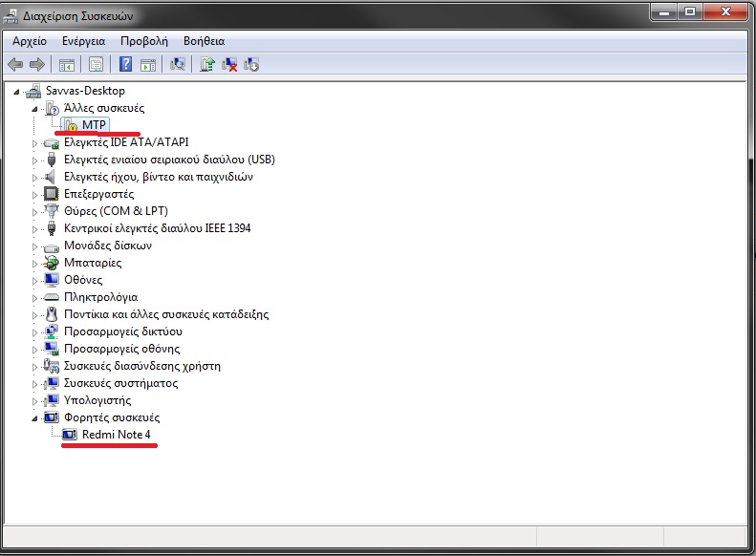Click the Forward arrow toolbar icon
This screenshot has height=556, width=756.
[x=37, y=64]
